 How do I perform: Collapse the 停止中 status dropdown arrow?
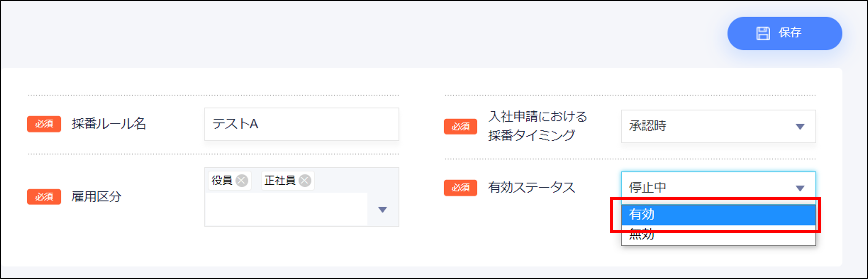point(800,188)
